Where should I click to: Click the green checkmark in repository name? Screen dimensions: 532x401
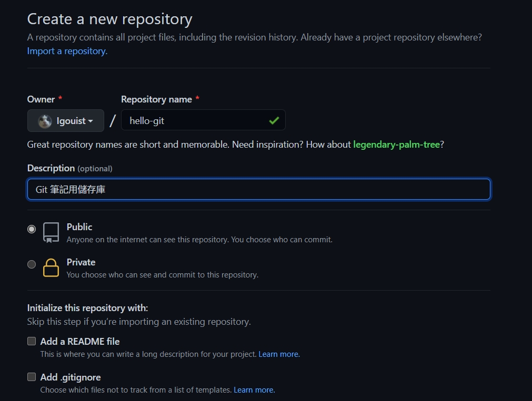tap(274, 120)
